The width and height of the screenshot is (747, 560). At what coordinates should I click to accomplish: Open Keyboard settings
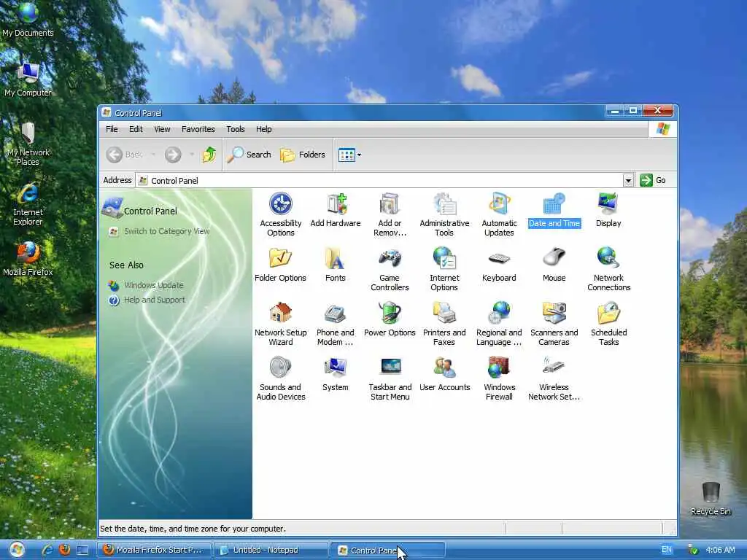click(499, 265)
